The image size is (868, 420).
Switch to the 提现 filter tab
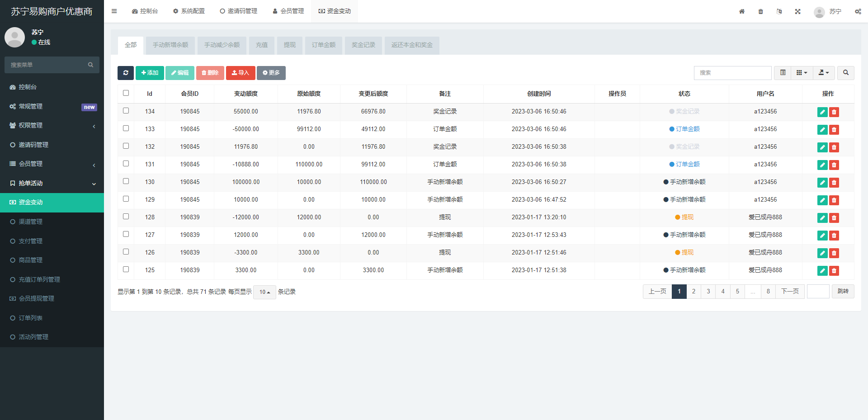pos(289,45)
